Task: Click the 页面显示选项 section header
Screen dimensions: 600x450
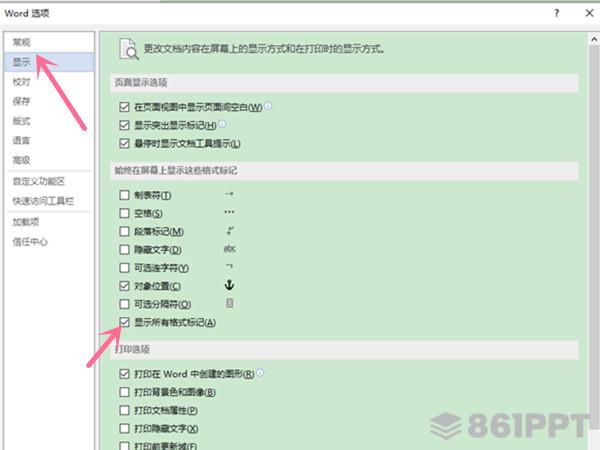Action: pyautogui.click(x=344, y=83)
